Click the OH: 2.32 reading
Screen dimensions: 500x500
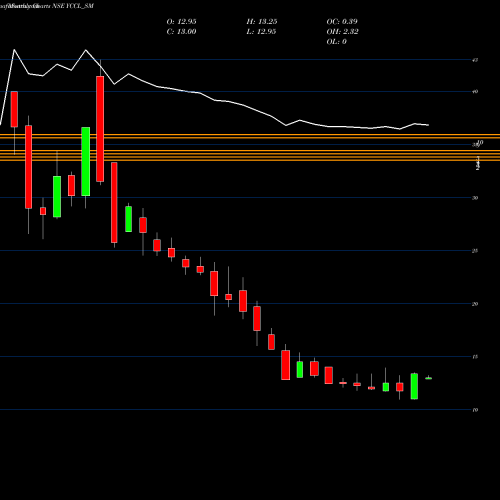342,32
